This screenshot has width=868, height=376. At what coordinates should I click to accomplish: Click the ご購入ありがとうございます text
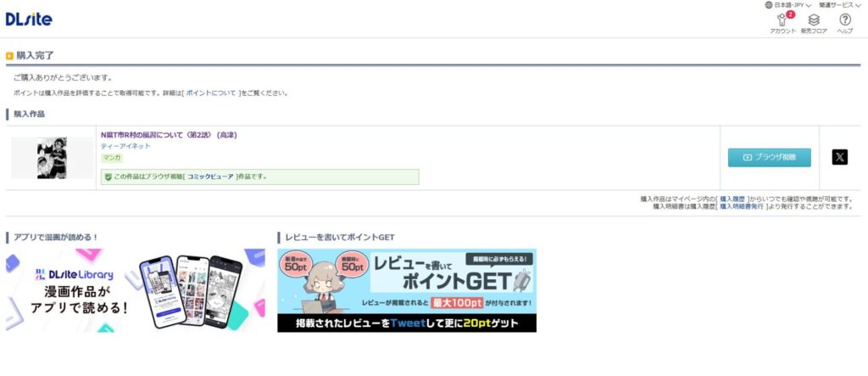(63, 77)
